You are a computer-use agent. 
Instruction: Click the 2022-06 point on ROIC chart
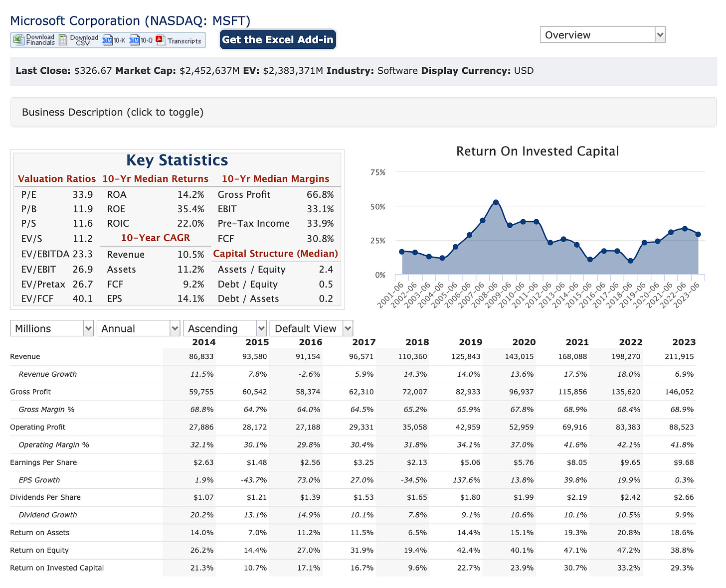click(x=685, y=229)
